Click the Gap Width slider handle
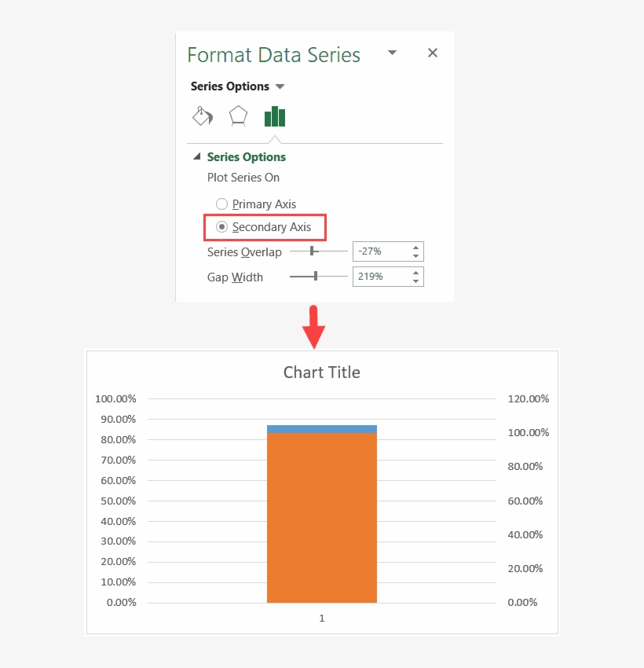 316,276
